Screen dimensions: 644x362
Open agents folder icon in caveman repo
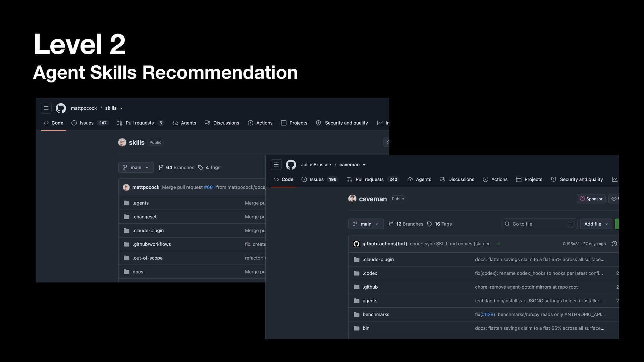[357, 301]
